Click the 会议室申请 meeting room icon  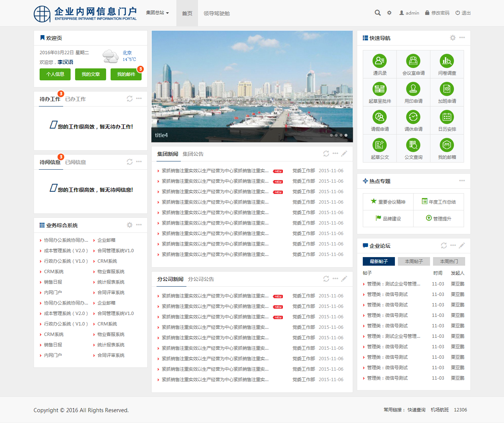(413, 61)
